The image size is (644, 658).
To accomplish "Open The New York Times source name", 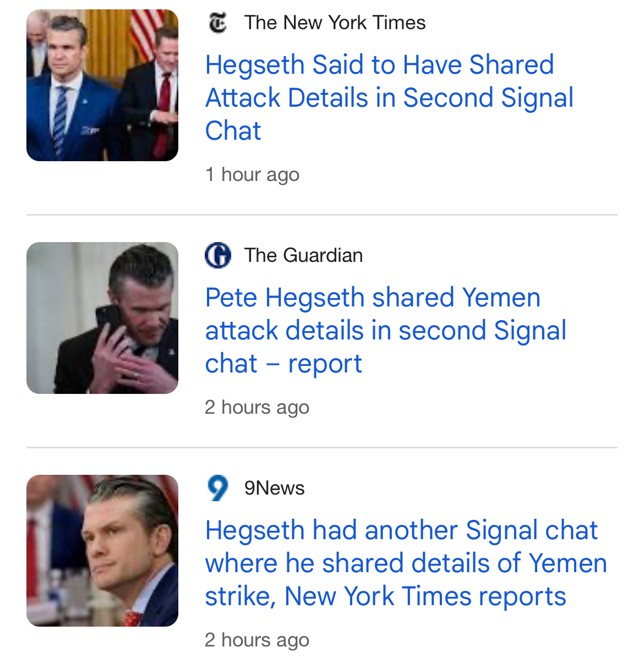I will [335, 23].
